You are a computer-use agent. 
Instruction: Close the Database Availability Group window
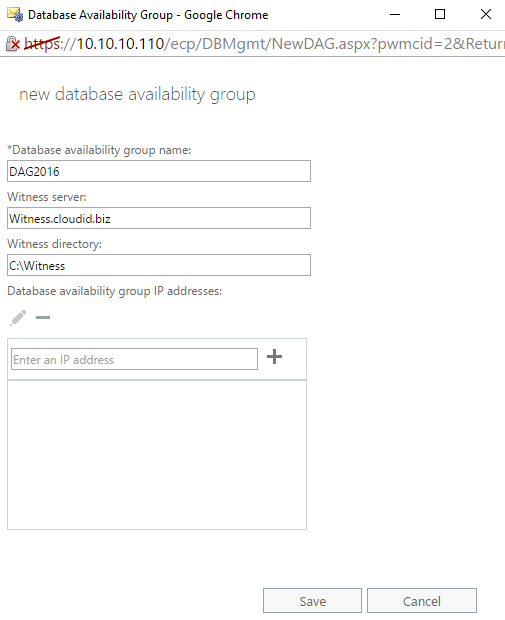[x=486, y=15]
